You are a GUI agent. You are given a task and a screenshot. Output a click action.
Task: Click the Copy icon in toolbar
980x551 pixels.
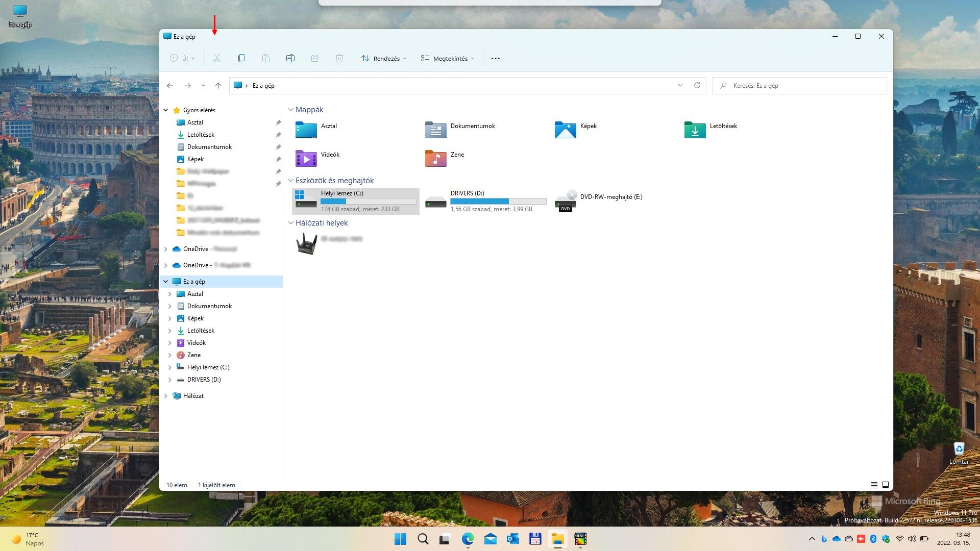coord(241,59)
